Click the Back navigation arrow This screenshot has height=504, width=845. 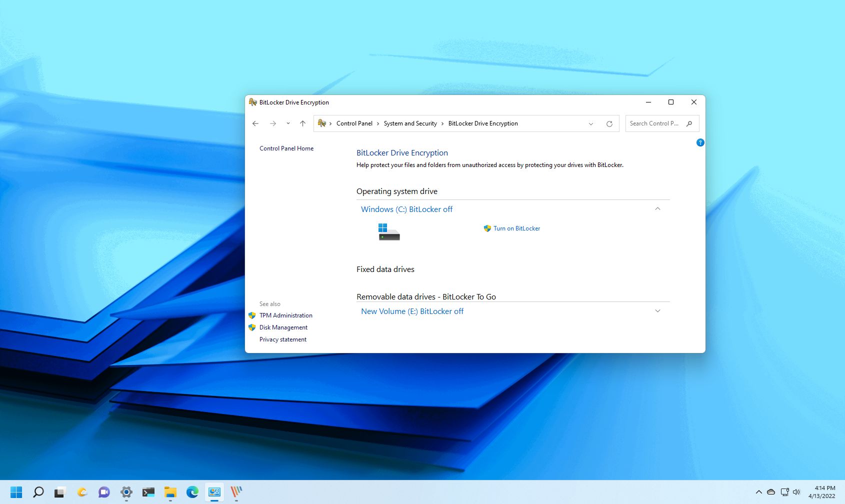255,123
